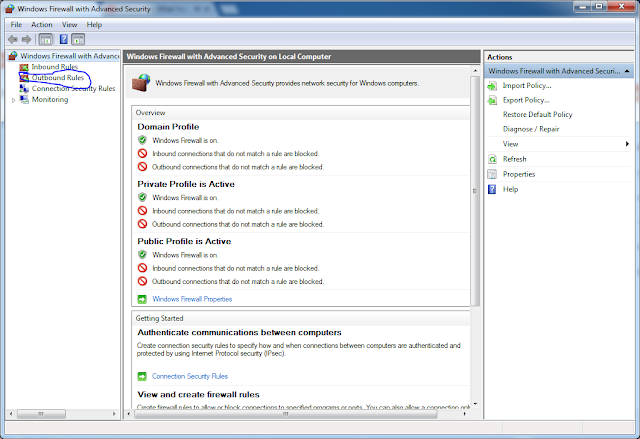
Task: Click the left pane scroll-right arrow
Action: [114, 414]
